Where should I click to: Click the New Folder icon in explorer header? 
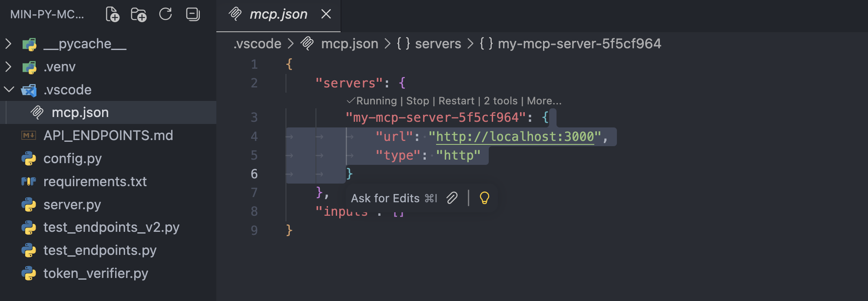(139, 14)
